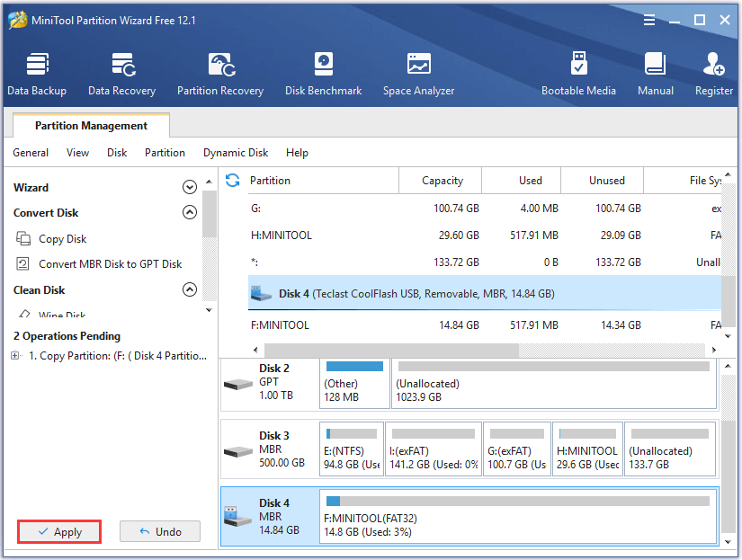The image size is (742, 560).
Task: Click Convert MBR Disk to GPT Disk
Action: (111, 264)
